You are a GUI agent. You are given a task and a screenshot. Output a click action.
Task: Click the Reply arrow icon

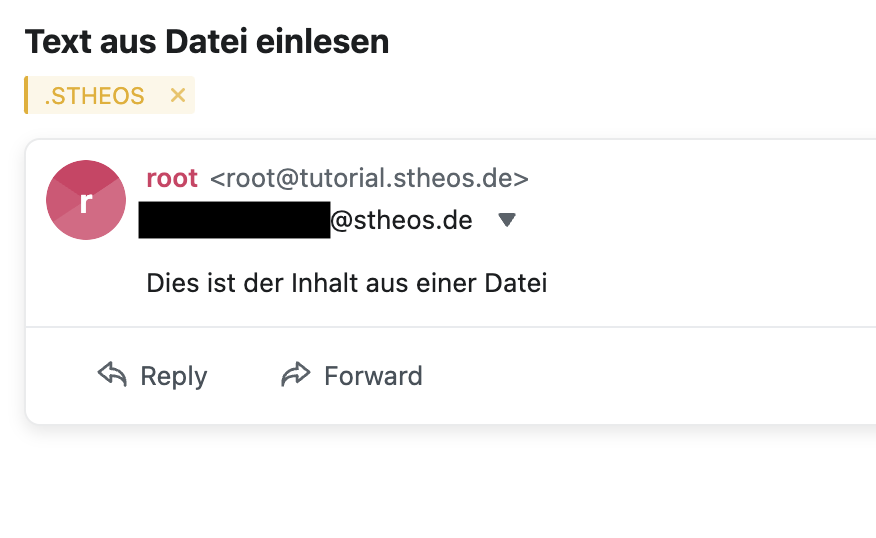tap(112, 375)
